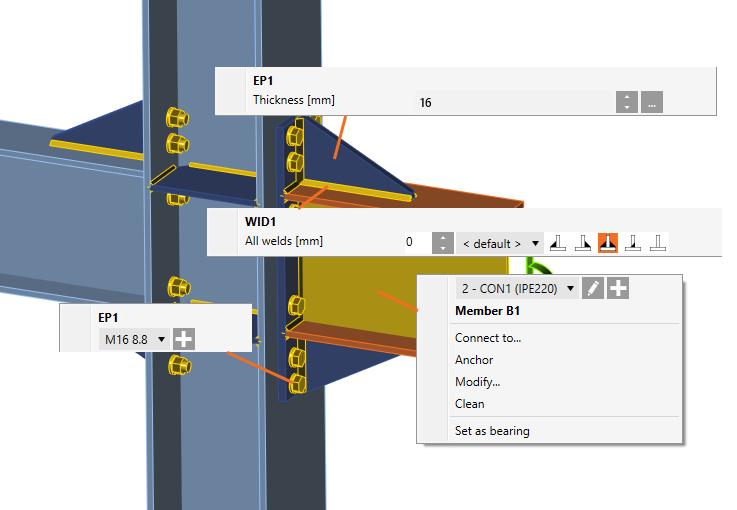Choose Connect to... from Member B1 menu
The height and width of the screenshot is (510, 737).
pyautogui.click(x=488, y=338)
